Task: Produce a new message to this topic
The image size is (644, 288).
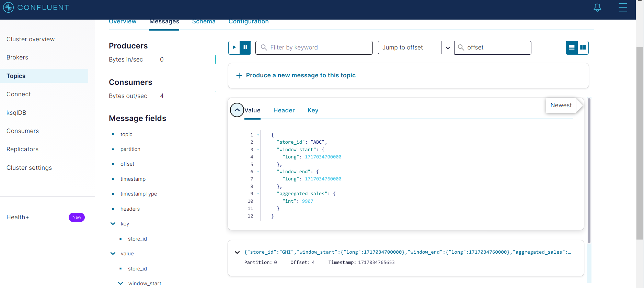Action: (x=301, y=75)
